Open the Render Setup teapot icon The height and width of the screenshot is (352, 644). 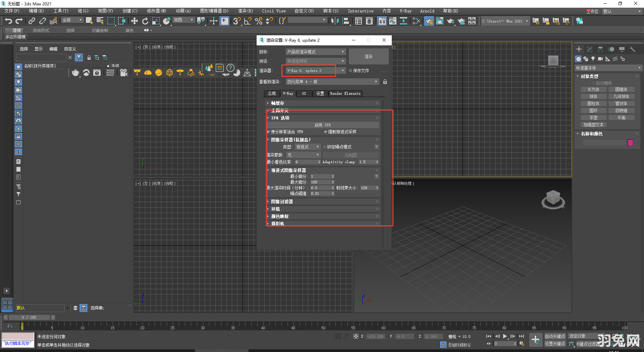pos(429,21)
